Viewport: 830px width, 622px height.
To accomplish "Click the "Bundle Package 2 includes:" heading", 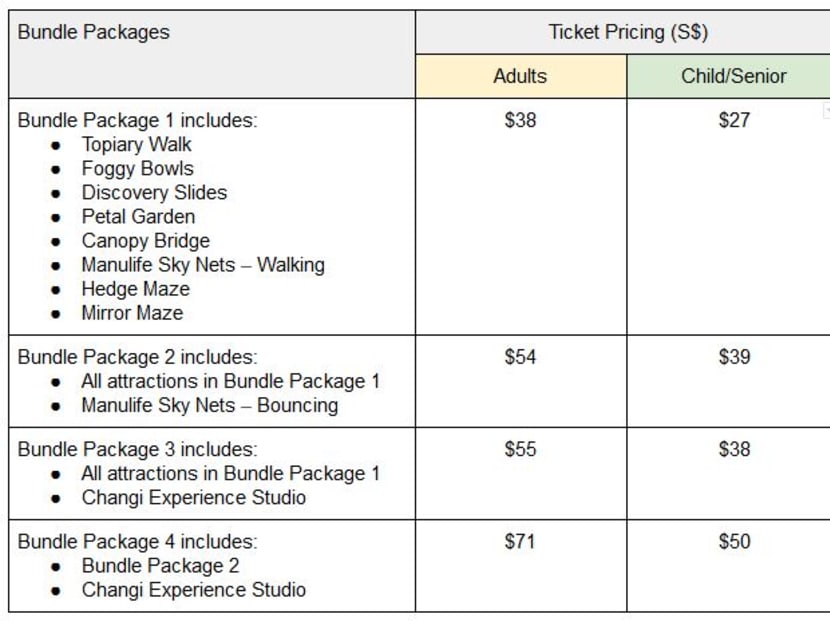I will [x=137, y=357].
